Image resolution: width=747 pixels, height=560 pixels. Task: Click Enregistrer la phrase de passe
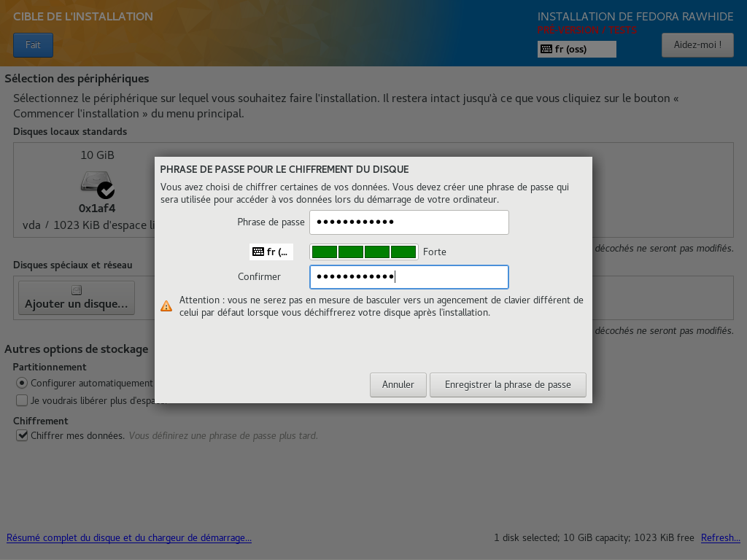click(x=508, y=385)
